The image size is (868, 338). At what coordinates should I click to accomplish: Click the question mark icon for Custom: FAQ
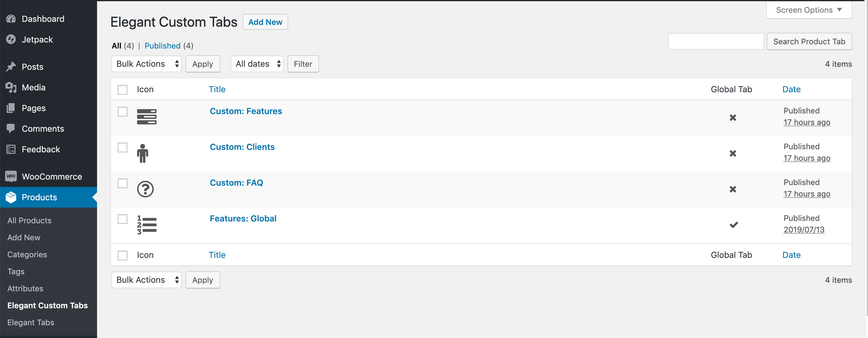click(145, 189)
